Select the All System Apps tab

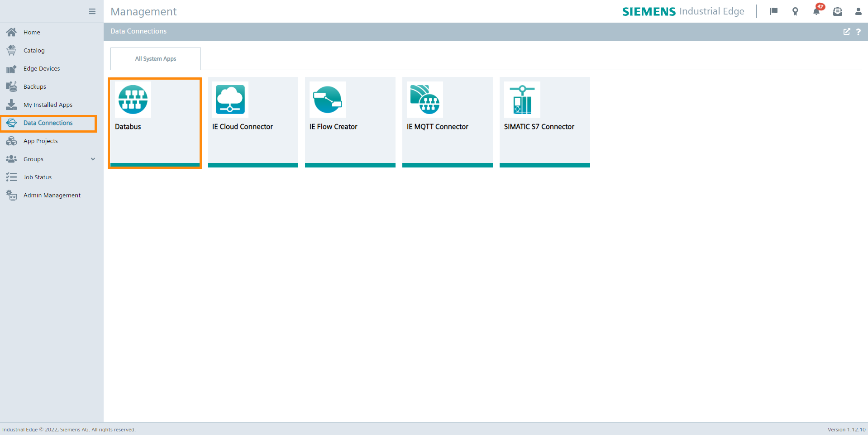point(155,59)
